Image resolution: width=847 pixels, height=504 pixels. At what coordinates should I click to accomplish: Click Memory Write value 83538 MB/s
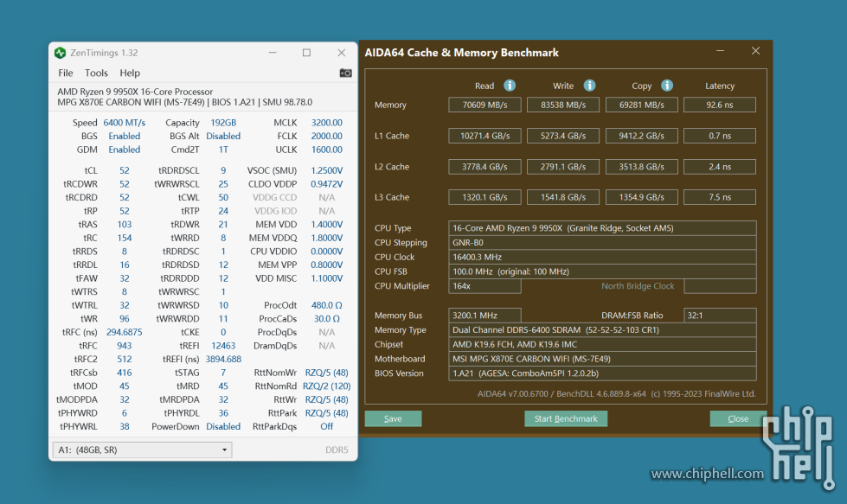coord(563,105)
